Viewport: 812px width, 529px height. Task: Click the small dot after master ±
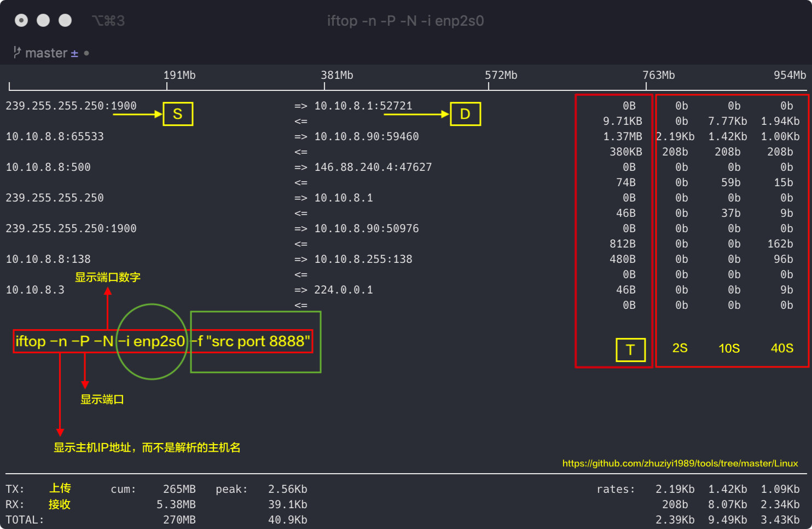coord(86,53)
